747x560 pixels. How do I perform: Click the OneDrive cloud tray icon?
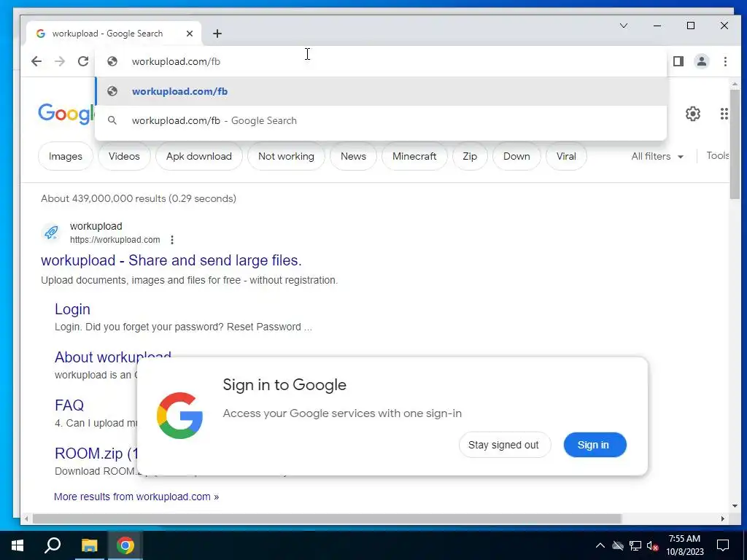tap(618, 545)
